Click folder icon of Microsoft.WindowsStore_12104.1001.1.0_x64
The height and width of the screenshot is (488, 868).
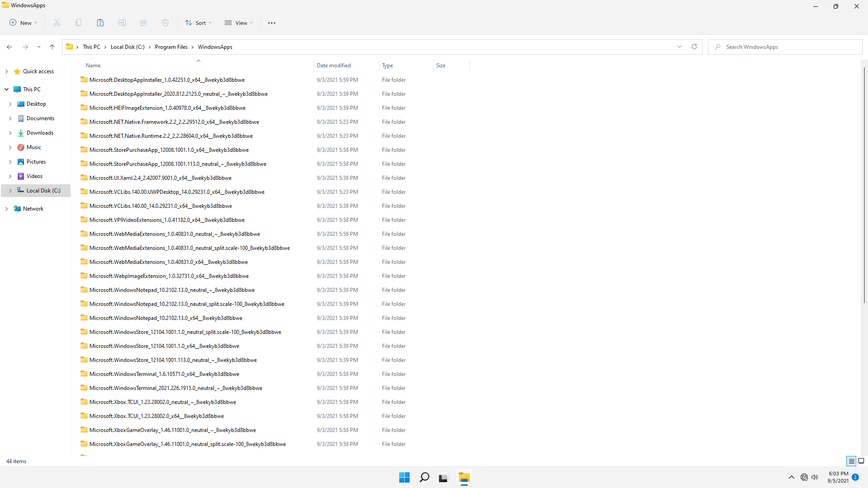click(x=84, y=346)
